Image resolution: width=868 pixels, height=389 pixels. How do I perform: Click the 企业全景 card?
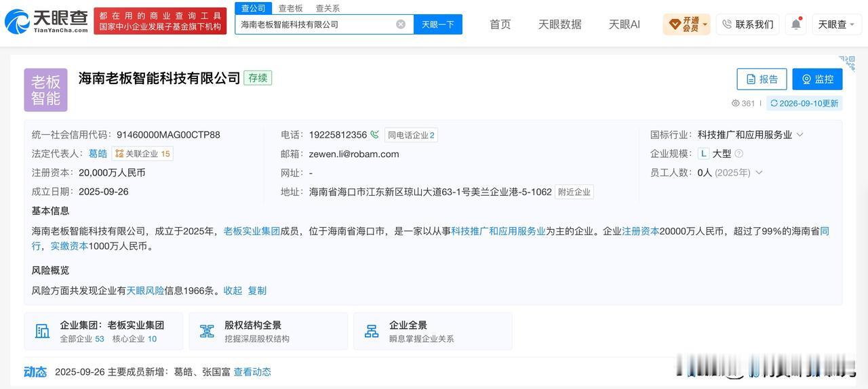click(433, 331)
